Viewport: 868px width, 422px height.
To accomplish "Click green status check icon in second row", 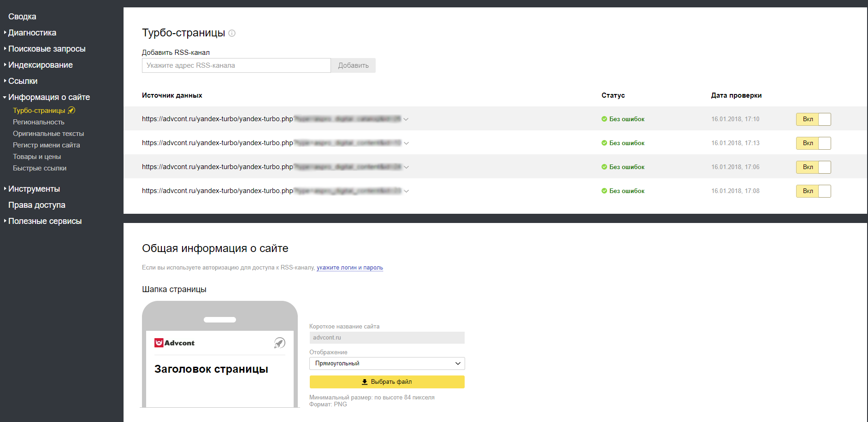I will pyautogui.click(x=604, y=143).
